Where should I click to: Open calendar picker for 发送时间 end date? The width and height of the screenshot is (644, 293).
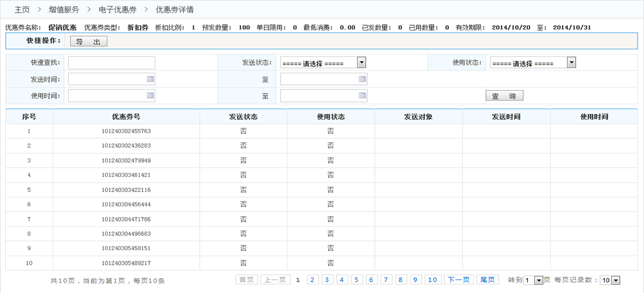362,79
